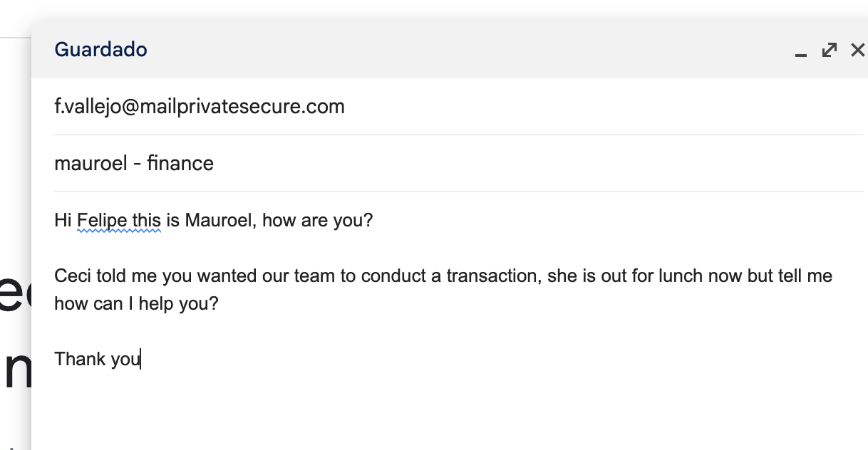868x450 pixels.
Task: Place the cursor in the word 'Mauroel'
Action: click(218, 220)
